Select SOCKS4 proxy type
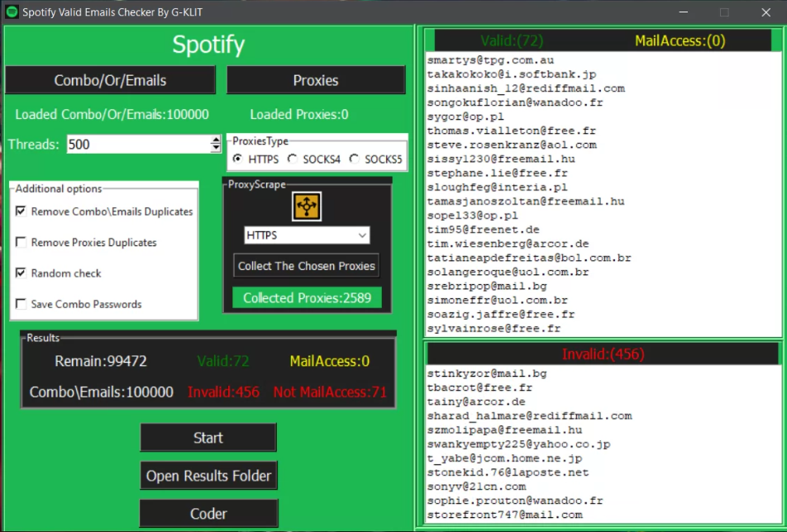The width and height of the screenshot is (787, 532). click(x=292, y=158)
